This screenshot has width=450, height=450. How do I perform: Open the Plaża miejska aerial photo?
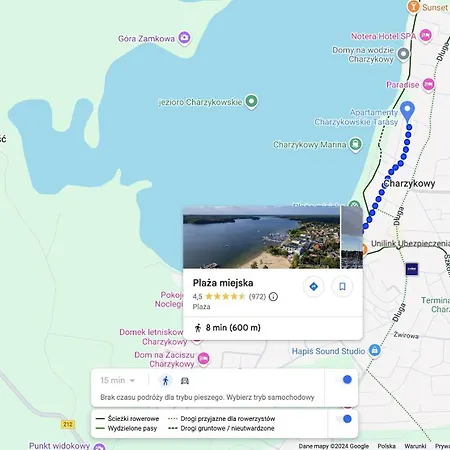click(261, 237)
